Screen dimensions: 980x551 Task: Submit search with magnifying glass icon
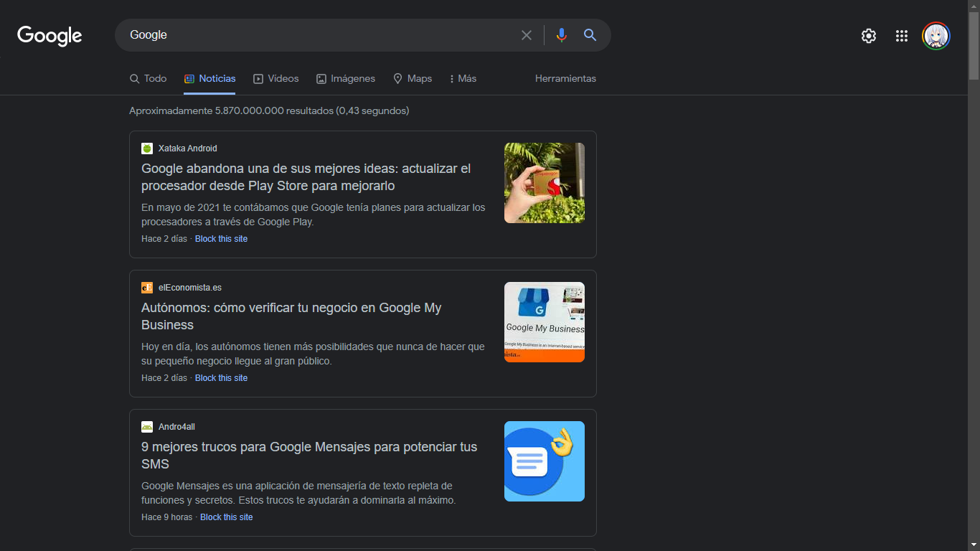pyautogui.click(x=590, y=35)
